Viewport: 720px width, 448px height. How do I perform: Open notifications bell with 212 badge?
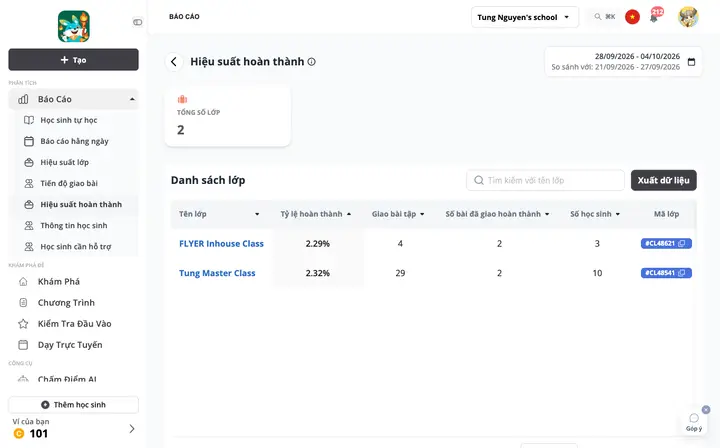654,17
